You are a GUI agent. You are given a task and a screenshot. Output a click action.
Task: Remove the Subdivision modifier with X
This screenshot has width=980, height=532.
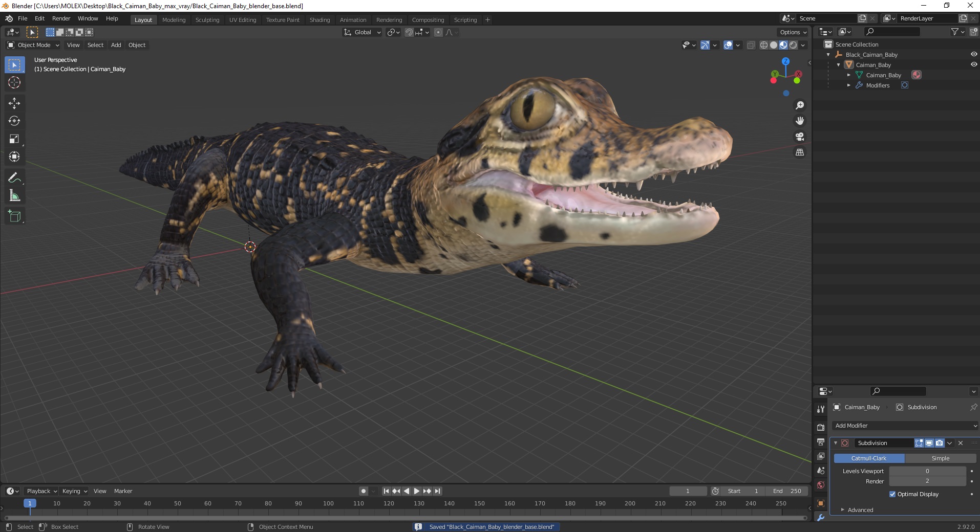pyautogui.click(x=961, y=443)
